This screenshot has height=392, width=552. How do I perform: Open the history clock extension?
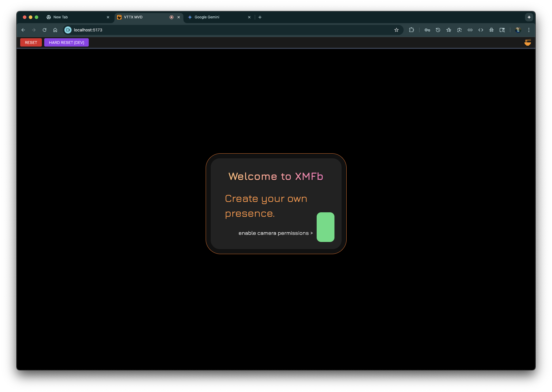tap(438, 30)
